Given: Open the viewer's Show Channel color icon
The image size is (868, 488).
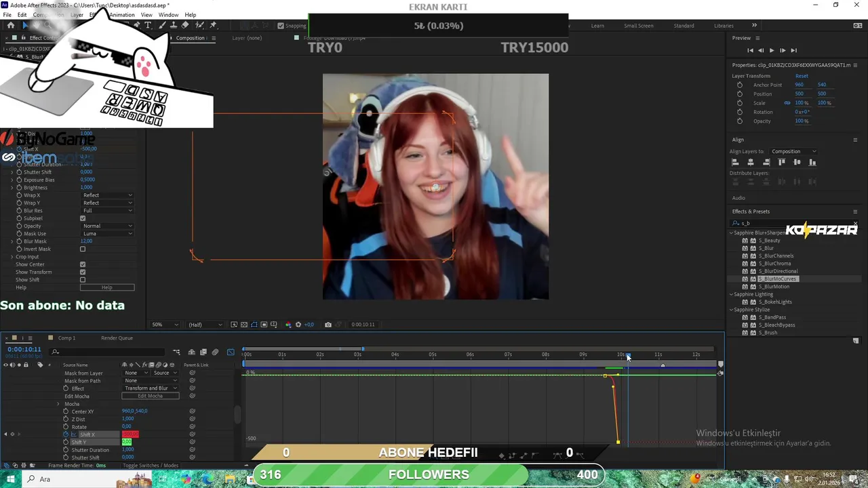Looking at the screenshot, I should 288,325.
